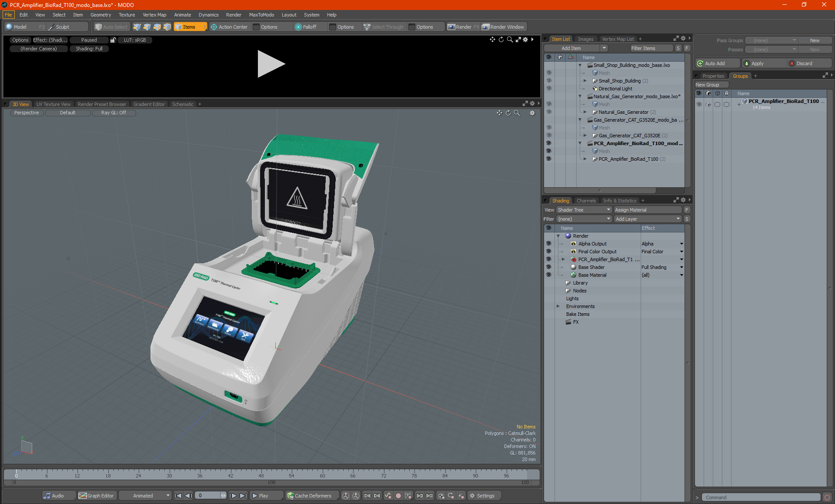Switch to Images tab
Screen dimensions: 835x504
click(585, 39)
